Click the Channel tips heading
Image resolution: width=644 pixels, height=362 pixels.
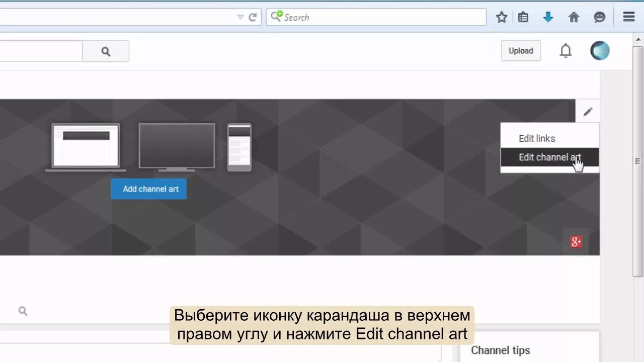501,350
